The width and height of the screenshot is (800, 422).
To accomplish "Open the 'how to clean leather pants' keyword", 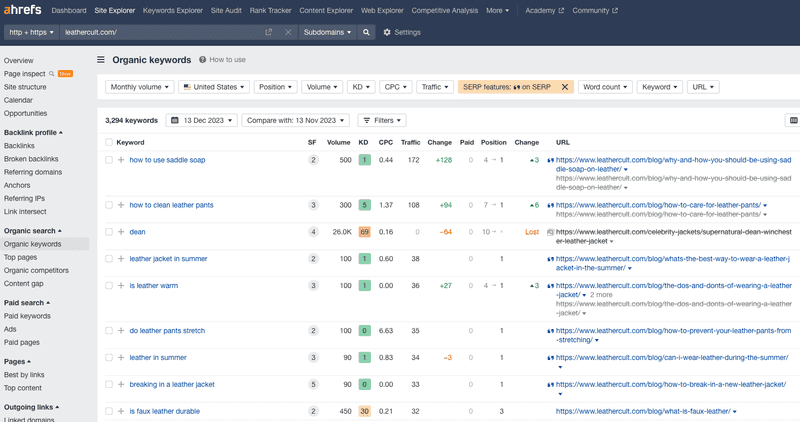I will point(171,205).
